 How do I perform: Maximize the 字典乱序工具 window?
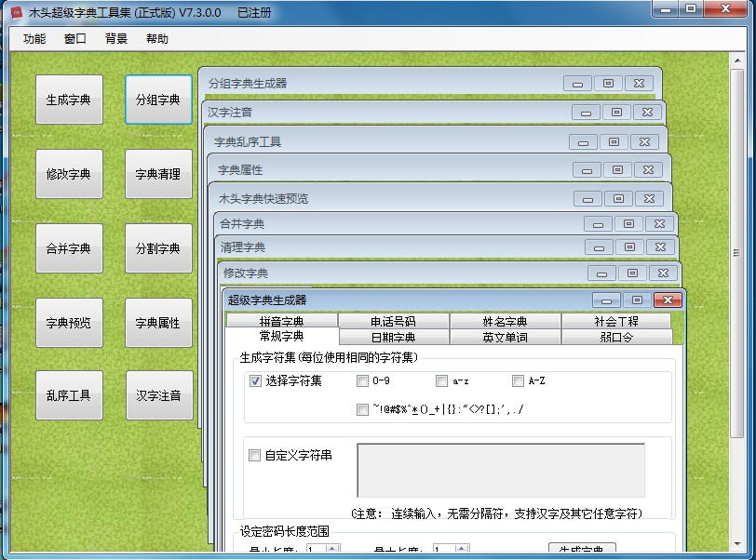coord(614,141)
